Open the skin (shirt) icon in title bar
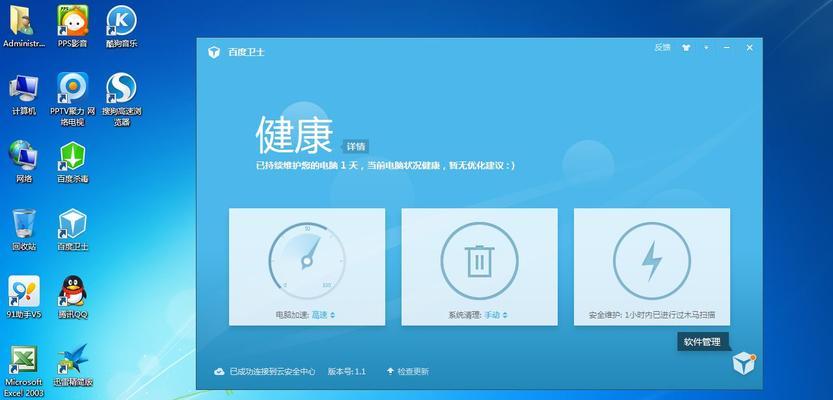Screen dimensions: 833x400 pos(686,48)
